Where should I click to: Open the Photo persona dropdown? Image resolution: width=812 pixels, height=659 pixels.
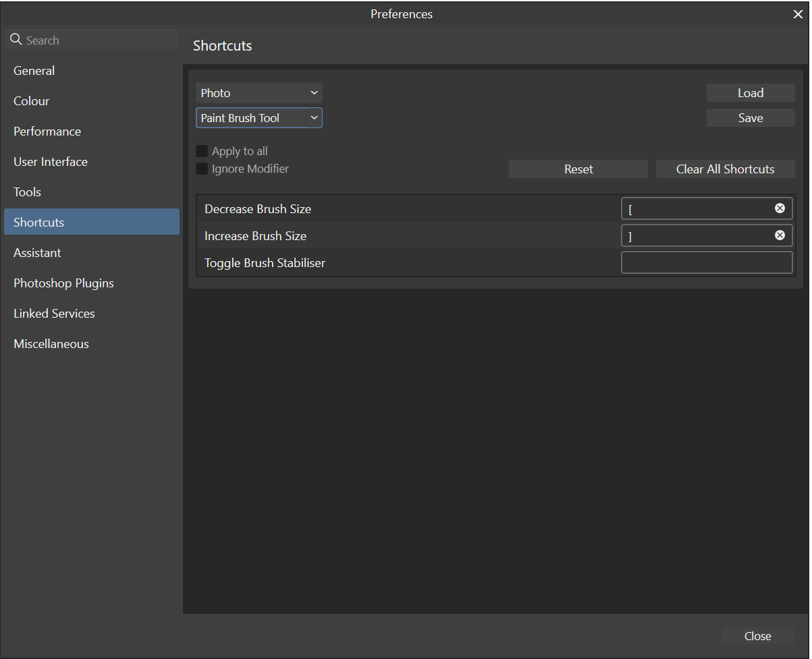pos(259,92)
